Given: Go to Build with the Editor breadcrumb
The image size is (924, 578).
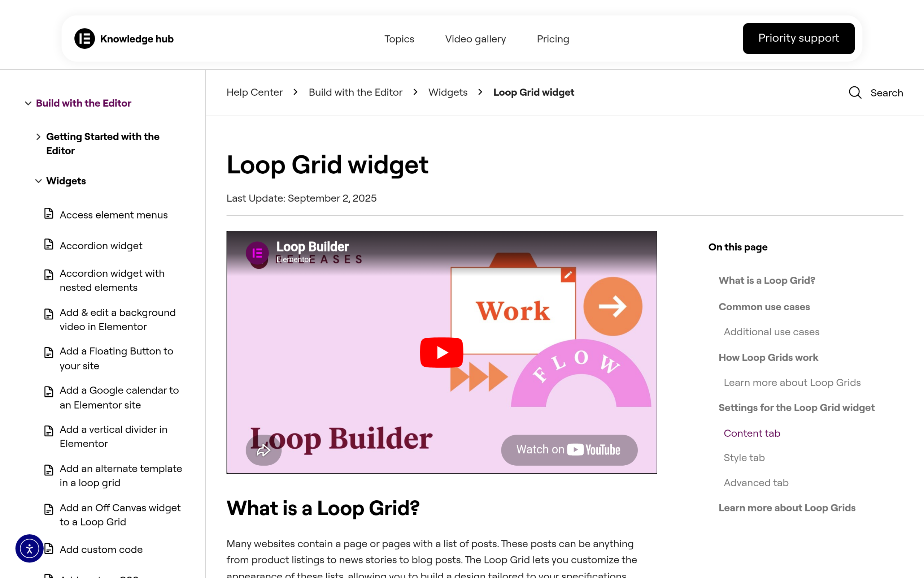Looking at the screenshot, I should tap(356, 92).
